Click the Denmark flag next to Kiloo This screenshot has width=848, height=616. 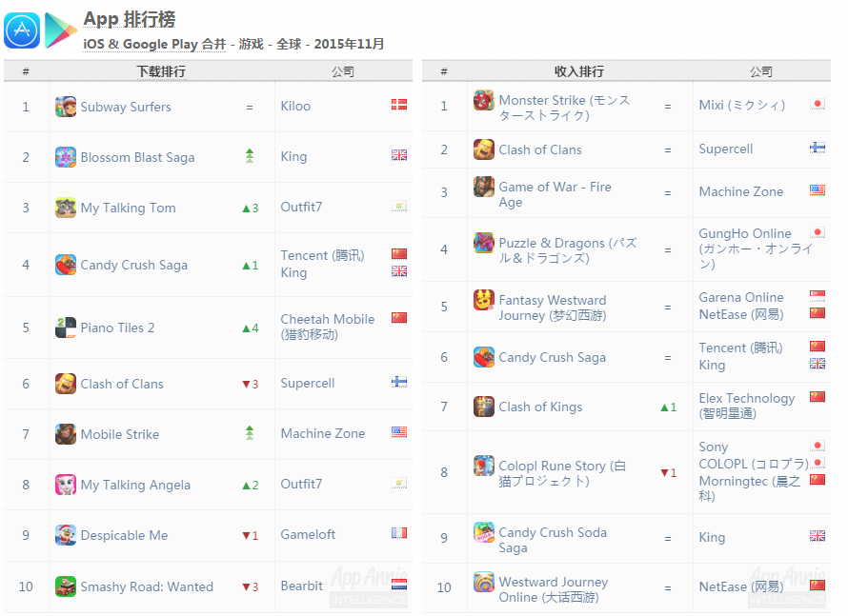coord(399,105)
